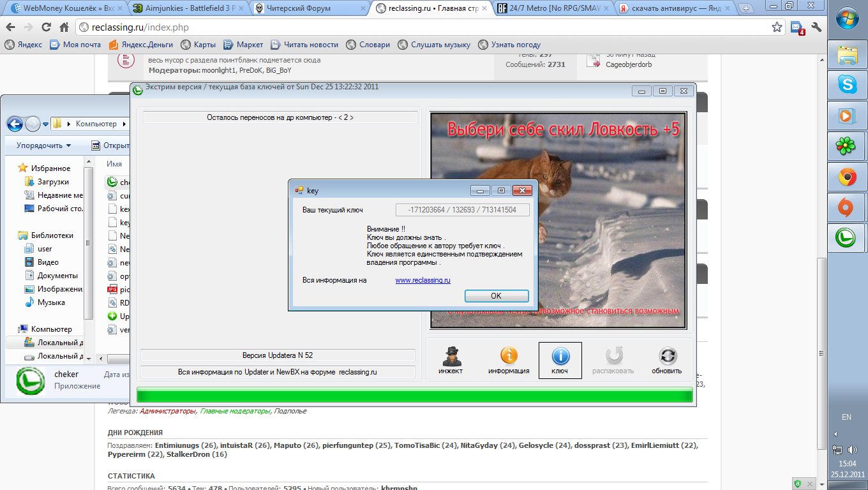This screenshot has width=868, height=490.
Task: Open the Маркет bookmark
Action: (243, 45)
